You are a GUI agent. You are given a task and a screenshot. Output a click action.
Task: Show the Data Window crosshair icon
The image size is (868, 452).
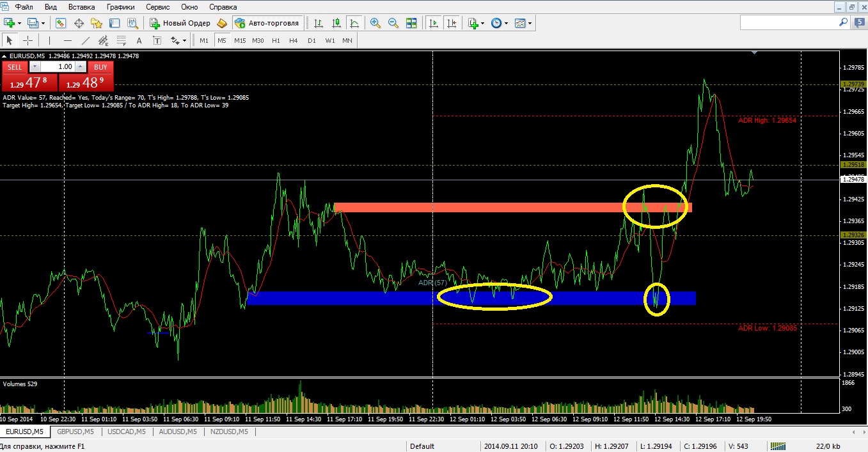point(79,23)
